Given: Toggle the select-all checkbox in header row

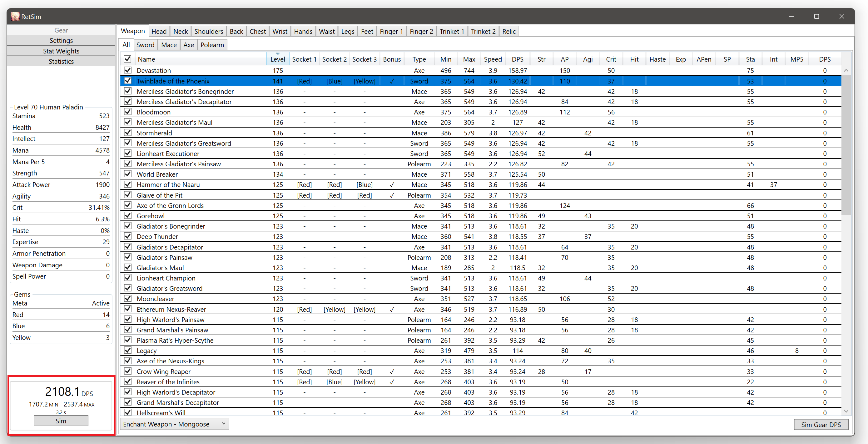Looking at the screenshot, I should coord(127,59).
